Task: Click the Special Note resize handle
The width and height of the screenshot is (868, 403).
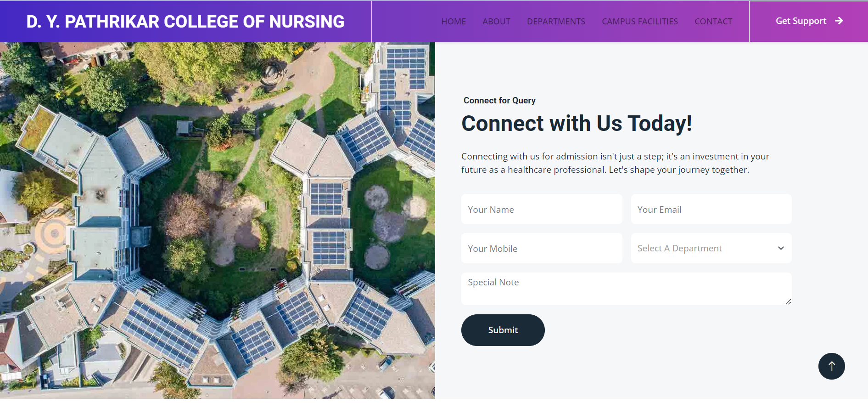Action: 788,302
